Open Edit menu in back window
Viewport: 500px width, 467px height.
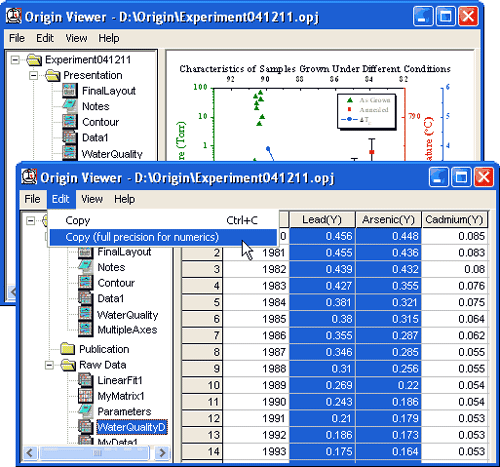45,38
